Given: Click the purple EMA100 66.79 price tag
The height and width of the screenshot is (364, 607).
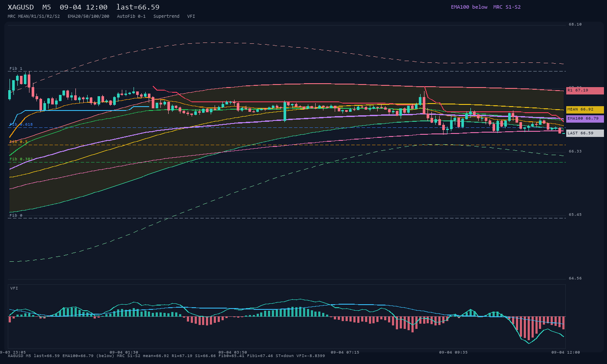Looking at the screenshot, I should 585,119.
